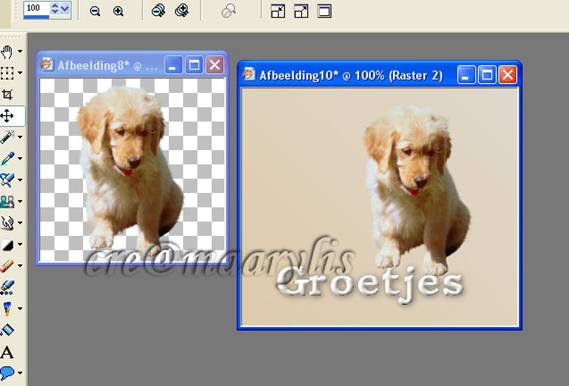Select the Dropper tool

click(x=7, y=159)
